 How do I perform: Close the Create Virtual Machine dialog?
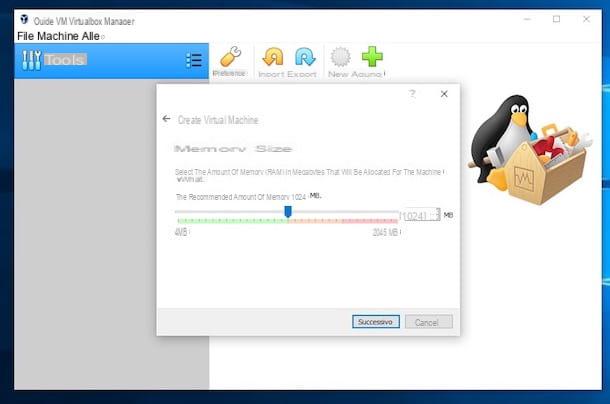pos(444,94)
